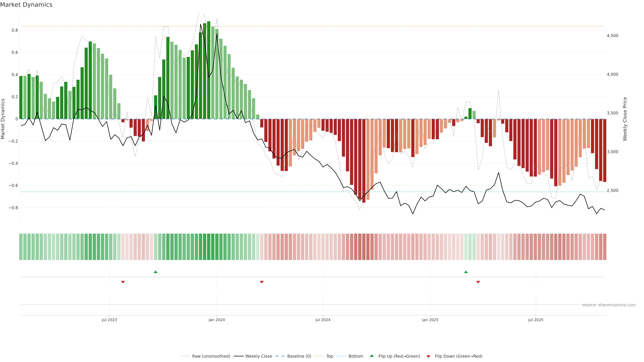Click green Flip Up triangle in legend
Screen dimensions: 644x362
click(x=372, y=356)
